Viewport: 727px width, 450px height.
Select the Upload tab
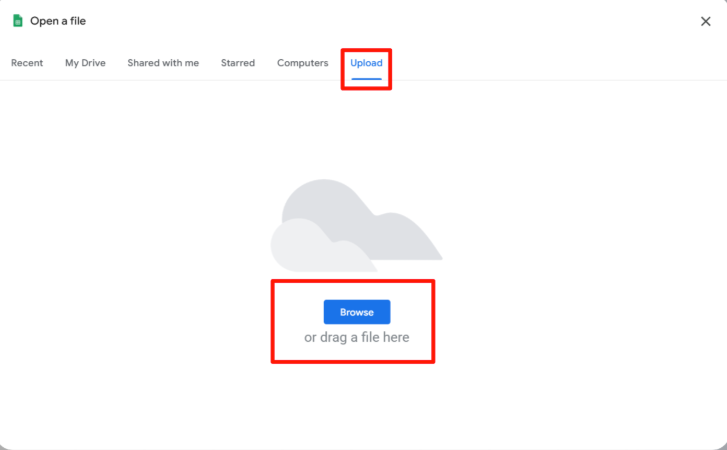click(366, 63)
